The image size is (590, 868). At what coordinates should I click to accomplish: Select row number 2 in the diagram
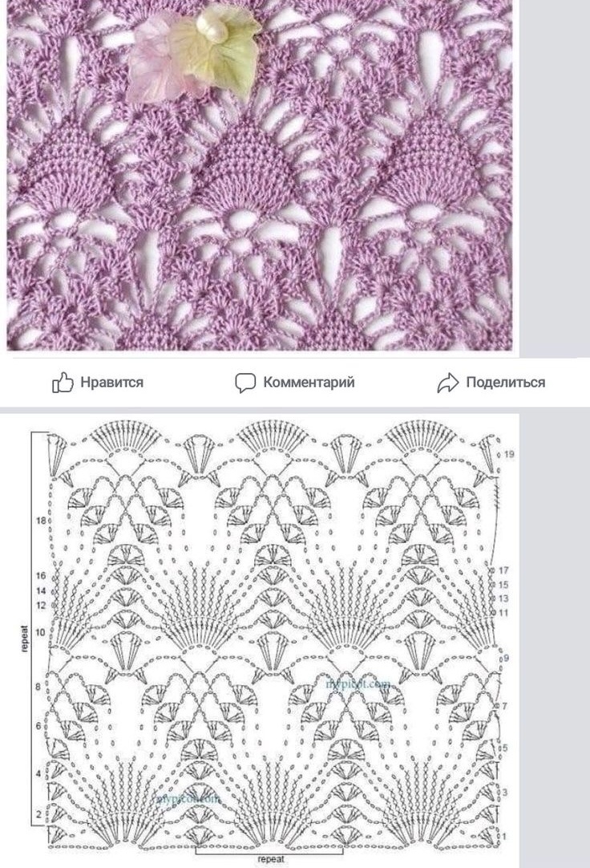tap(38, 814)
